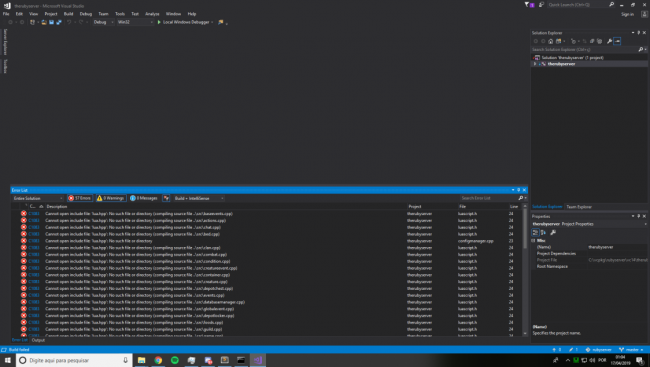The image size is (650, 367).
Task: Click Sign in link
Action: (627, 14)
